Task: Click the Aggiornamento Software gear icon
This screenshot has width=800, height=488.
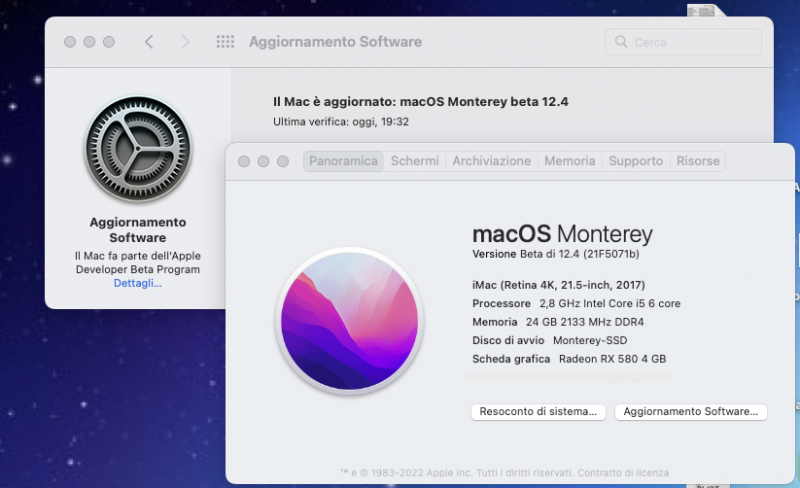Action: (138, 149)
